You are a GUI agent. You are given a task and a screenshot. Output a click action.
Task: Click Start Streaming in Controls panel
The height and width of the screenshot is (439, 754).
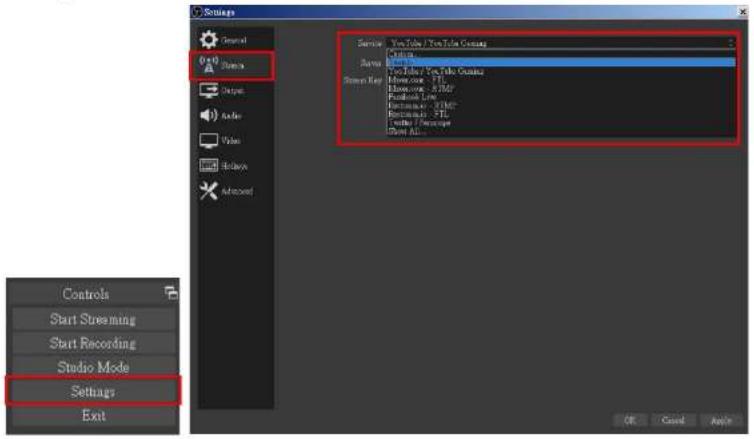(x=93, y=319)
